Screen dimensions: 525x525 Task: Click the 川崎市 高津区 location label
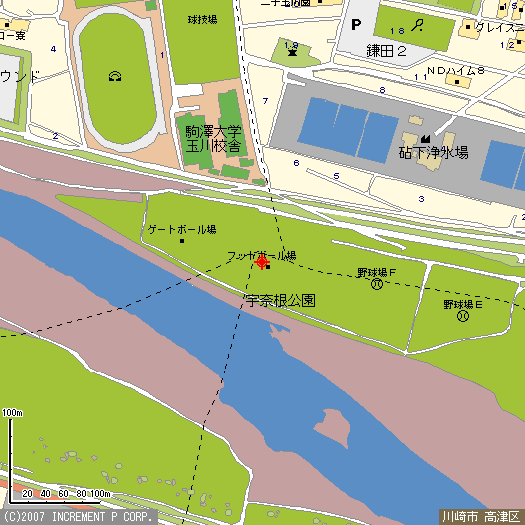tap(480, 516)
